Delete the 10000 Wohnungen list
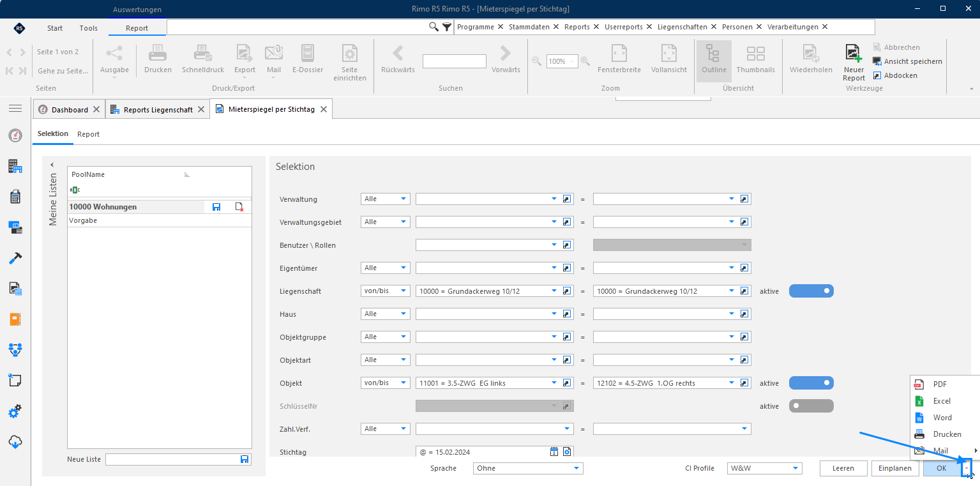 (239, 207)
